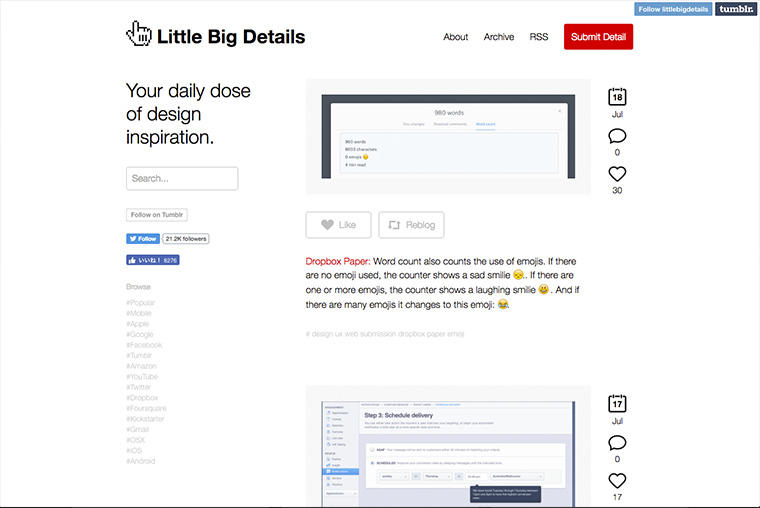This screenshot has width=760, height=508.
Task: Go to the Archive page
Action: click(499, 37)
